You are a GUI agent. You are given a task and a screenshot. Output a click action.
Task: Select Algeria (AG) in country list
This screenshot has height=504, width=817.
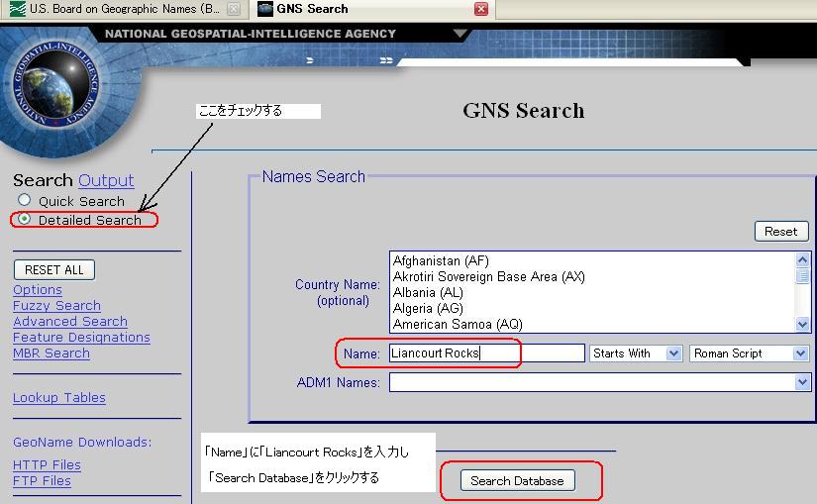(x=428, y=308)
